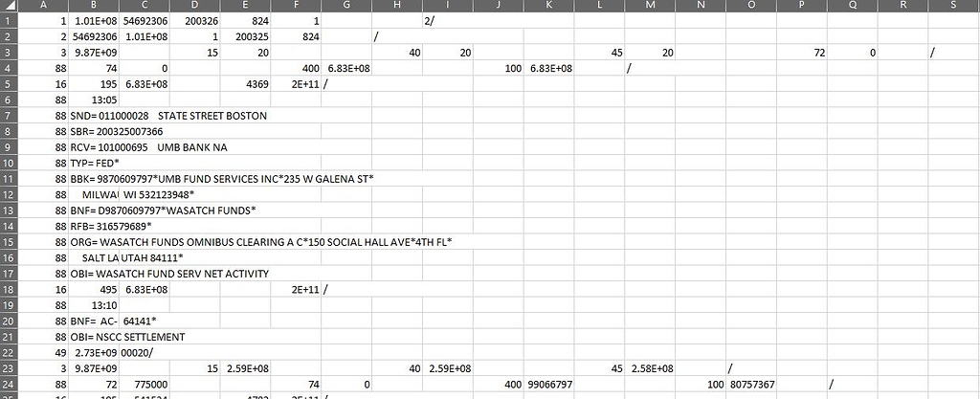The width and height of the screenshot is (980, 399).
Task: Select column G header
Action: point(346,6)
